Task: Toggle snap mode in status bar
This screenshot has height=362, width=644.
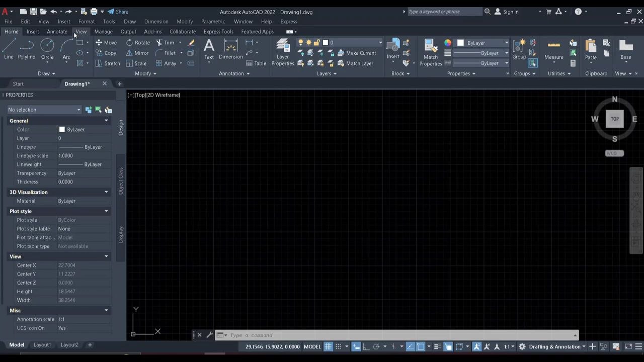Action: tap(338, 346)
